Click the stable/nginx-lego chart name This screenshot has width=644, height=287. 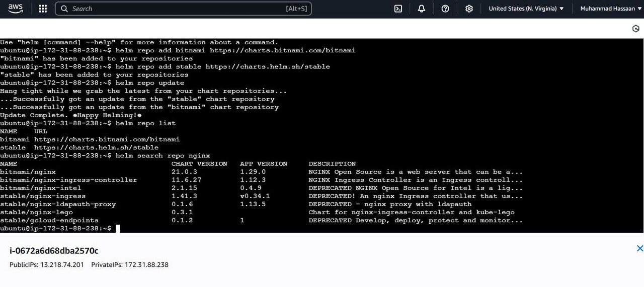point(36,212)
